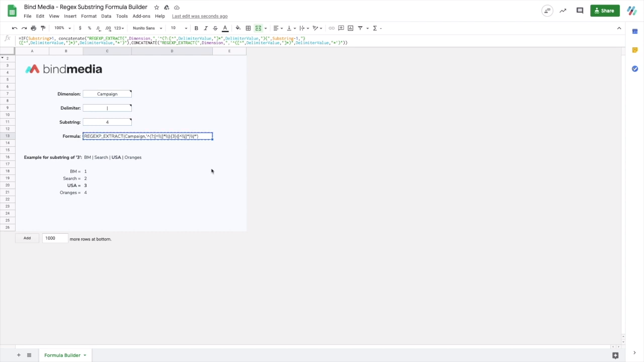Open the Insert menu
Image resolution: width=644 pixels, height=362 pixels.
tap(70, 16)
